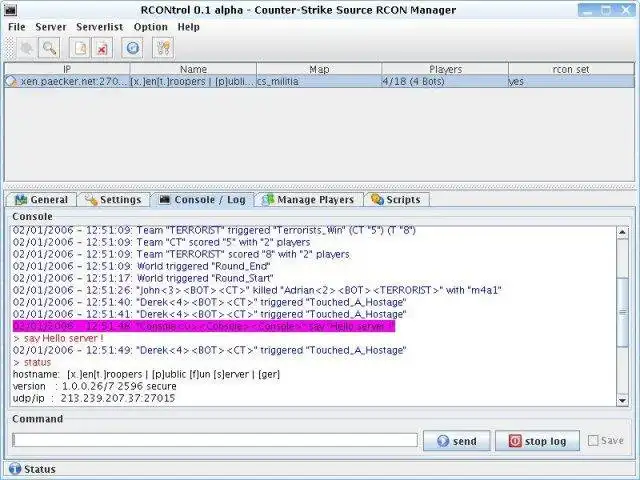This screenshot has height=480, width=640.
Task: Click into the Command input field
Action: point(215,440)
